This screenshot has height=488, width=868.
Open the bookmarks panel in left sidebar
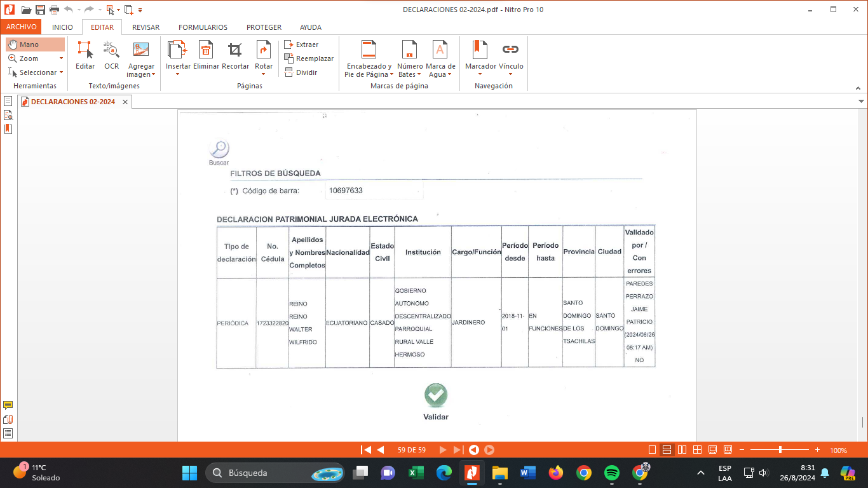(x=8, y=129)
